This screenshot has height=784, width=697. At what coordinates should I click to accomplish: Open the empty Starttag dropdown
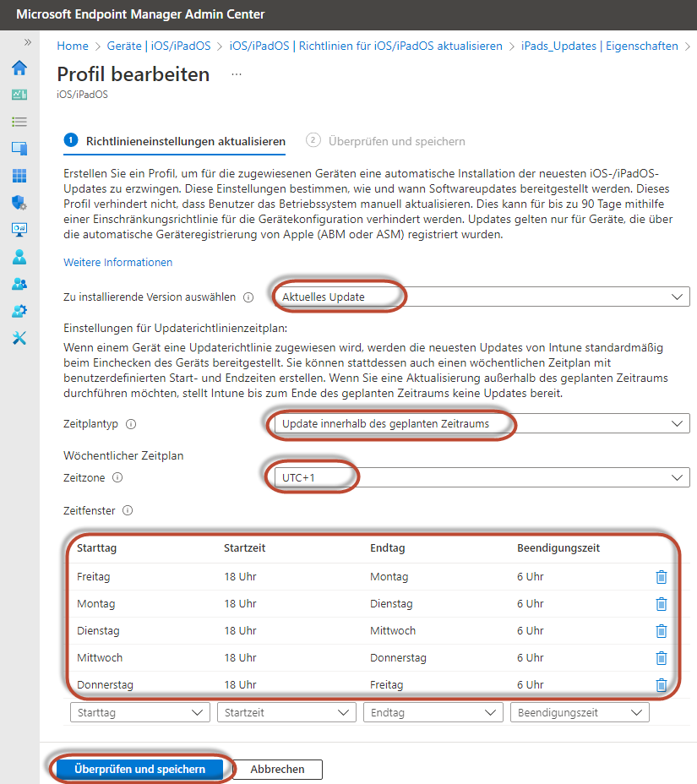pos(140,713)
